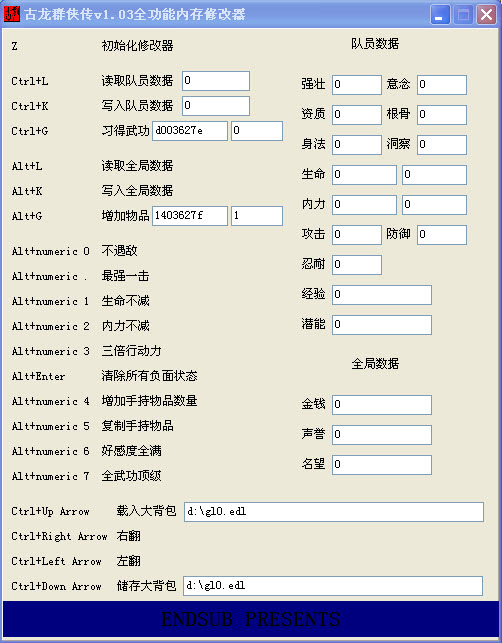
Task: Click the 读取全局数据 label
Action: [137, 166]
